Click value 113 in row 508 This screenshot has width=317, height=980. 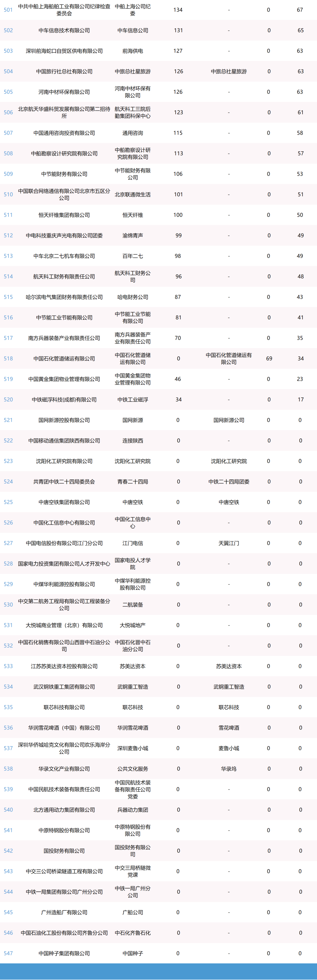coord(178,153)
